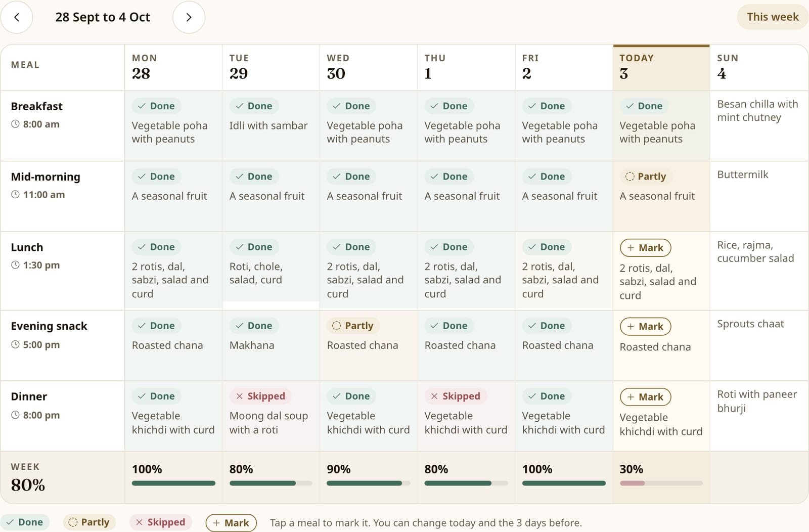Viewport: 809px width, 532px height.
Task: Click the WEEK 80% summary cell
Action: (x=63, y=477)
